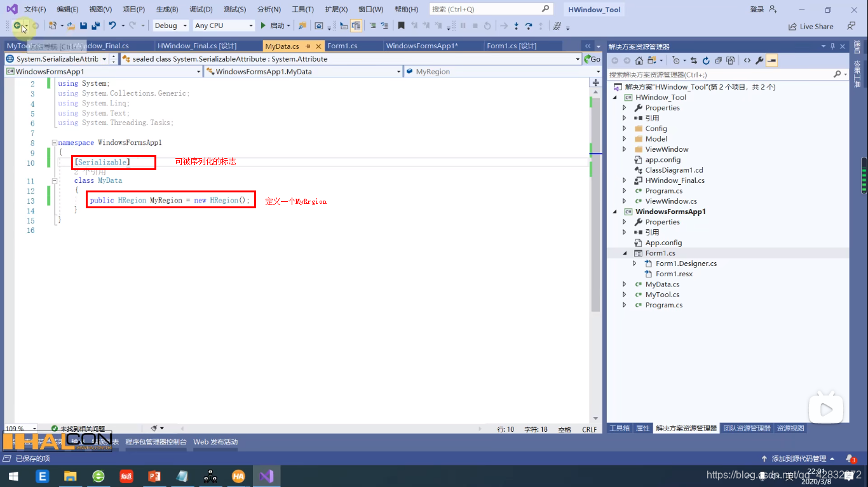Screen dimensions: 868x487
Task: Click the new project toolbar icon
Action: coord(53,25)
